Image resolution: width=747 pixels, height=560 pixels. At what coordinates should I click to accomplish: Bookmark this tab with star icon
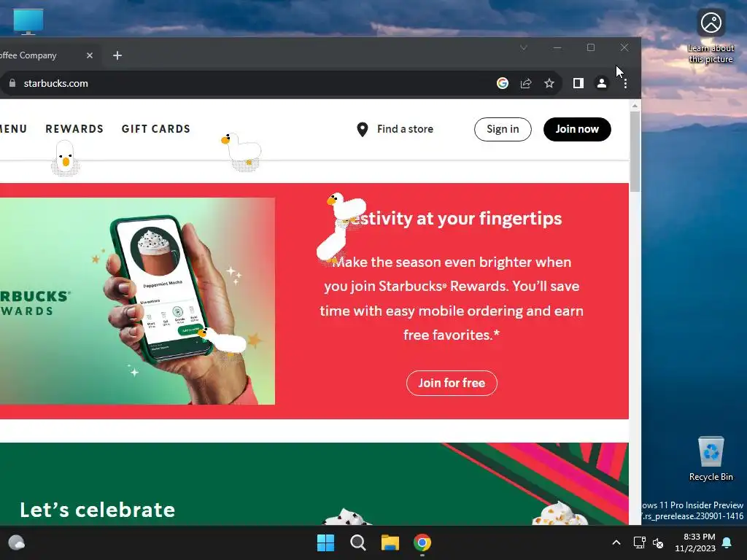(549, 83)
